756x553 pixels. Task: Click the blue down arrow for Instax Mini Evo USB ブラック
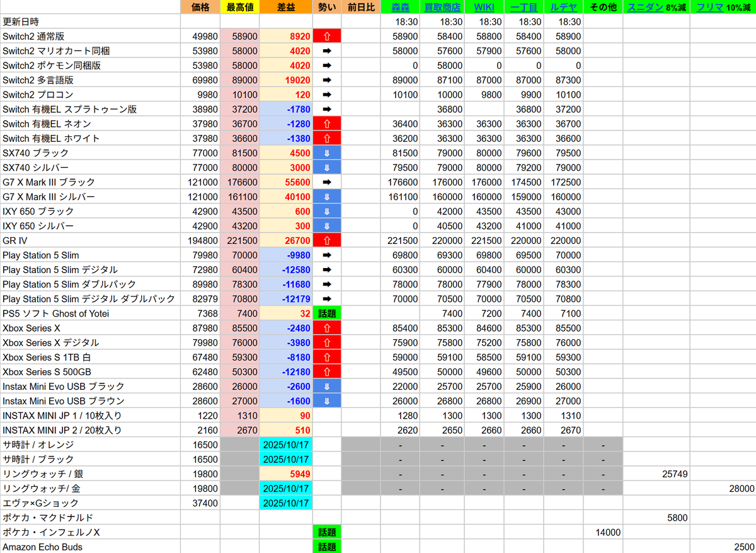tap(326, 387)
